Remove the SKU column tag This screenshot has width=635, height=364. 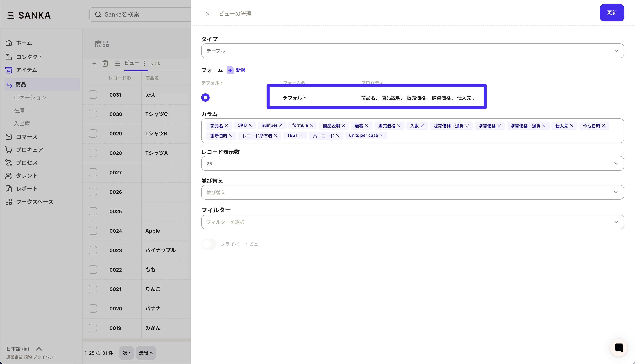coord(251,125)
